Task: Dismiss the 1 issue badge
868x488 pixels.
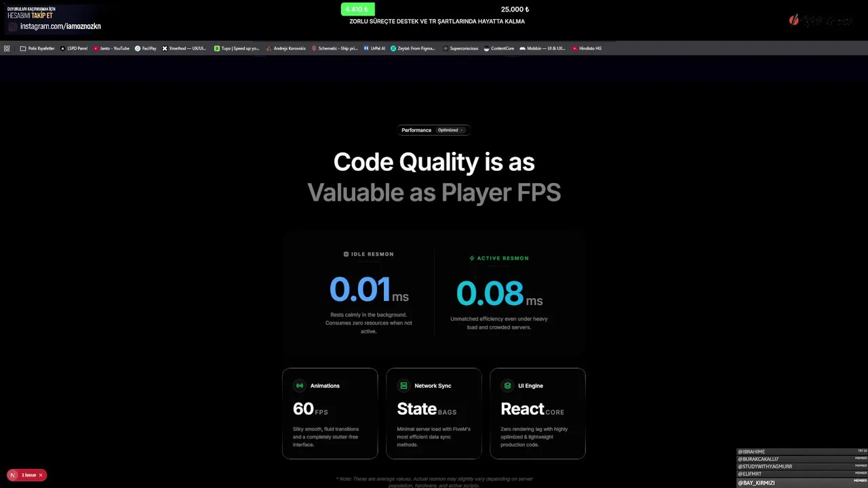Action: tap(41, 475)
